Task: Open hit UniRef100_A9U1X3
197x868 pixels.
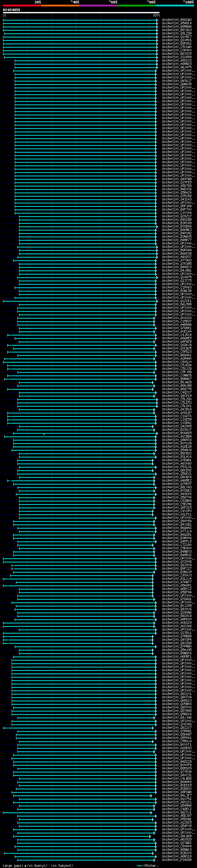Action: coord(177,61)
